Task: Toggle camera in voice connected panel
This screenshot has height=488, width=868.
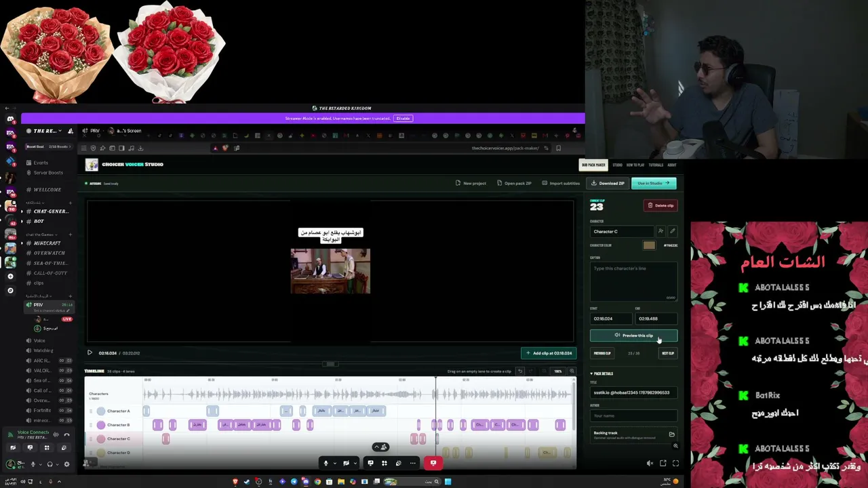Action: tap(13, 447)
